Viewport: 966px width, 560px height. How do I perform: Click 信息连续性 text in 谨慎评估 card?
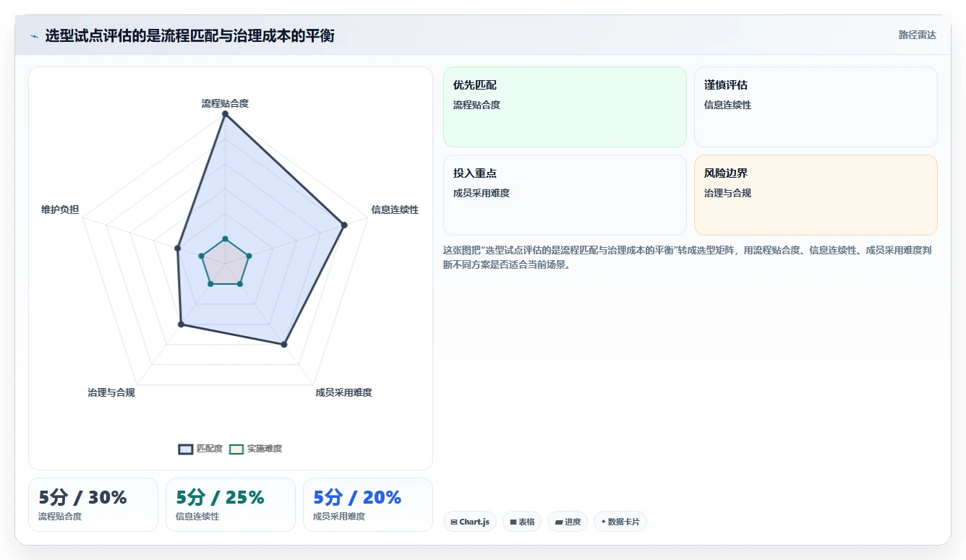[727, 105]
